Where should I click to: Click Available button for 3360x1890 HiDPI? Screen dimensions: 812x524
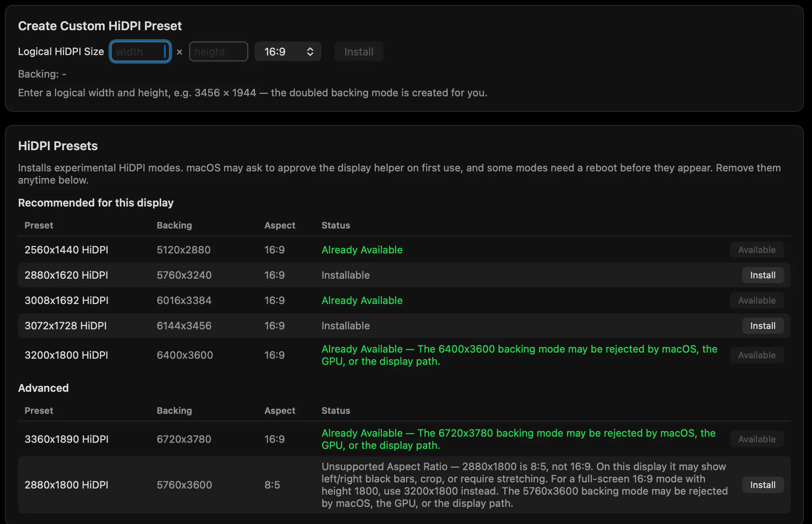(x=757, y=439)
